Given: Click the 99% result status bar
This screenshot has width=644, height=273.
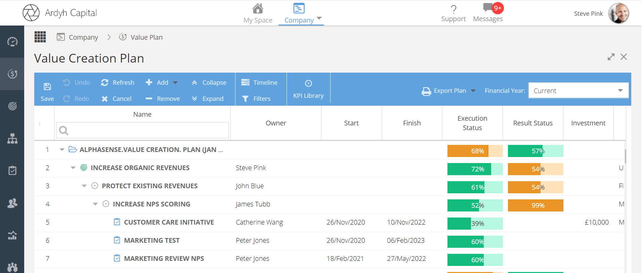Looking at the screenshot, I should pyautogui.click(x=535, y=205).
